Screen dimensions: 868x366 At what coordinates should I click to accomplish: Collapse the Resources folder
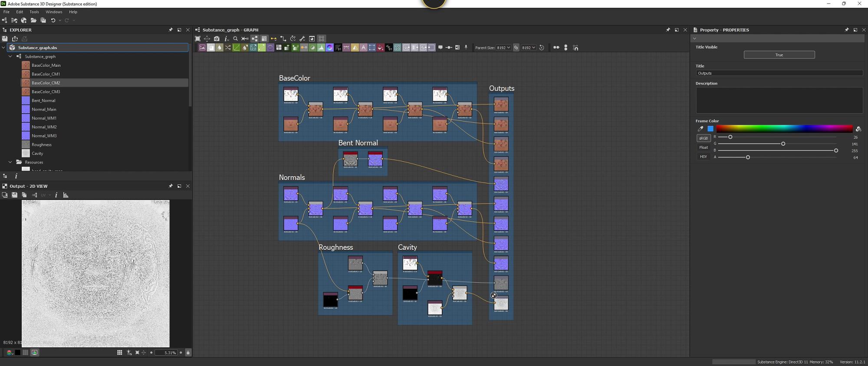10,162
